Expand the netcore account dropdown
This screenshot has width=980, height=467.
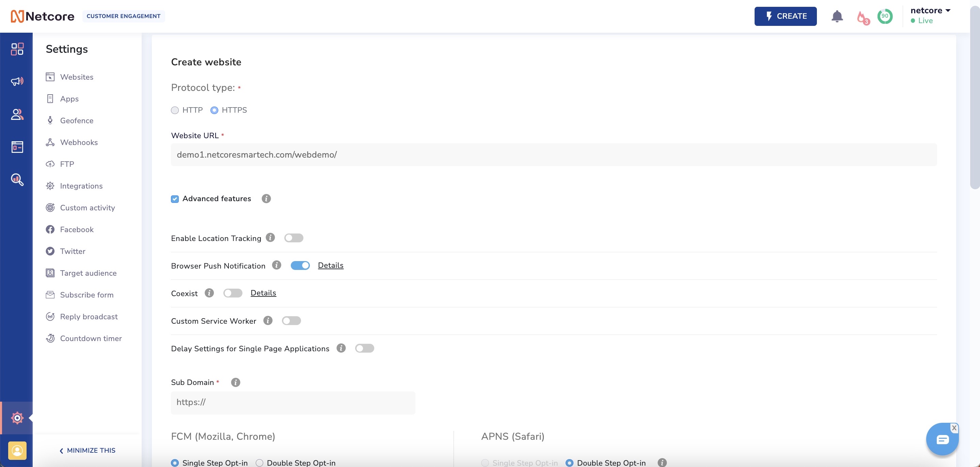pos(930,11)
